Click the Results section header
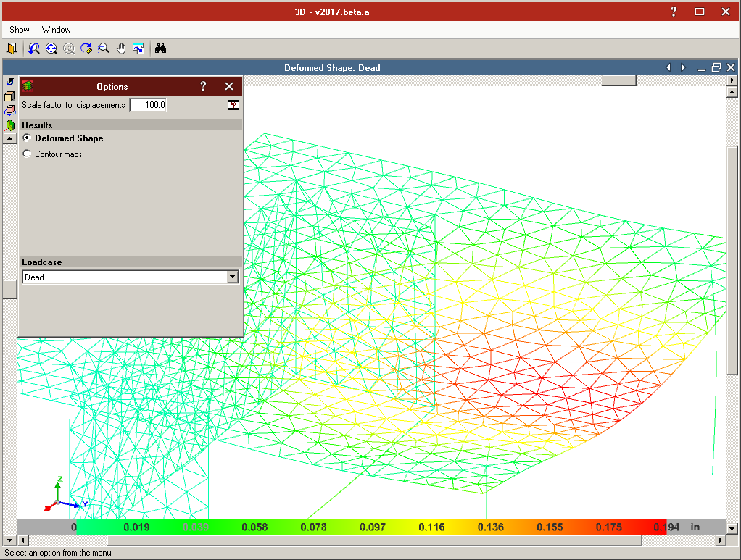741x560 pixels. (131, 125)
